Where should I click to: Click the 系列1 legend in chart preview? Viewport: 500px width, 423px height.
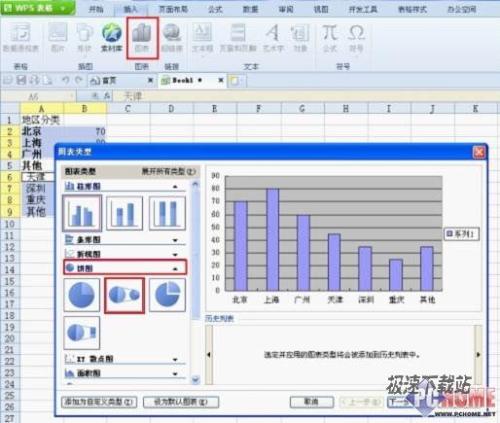[462, 234]
